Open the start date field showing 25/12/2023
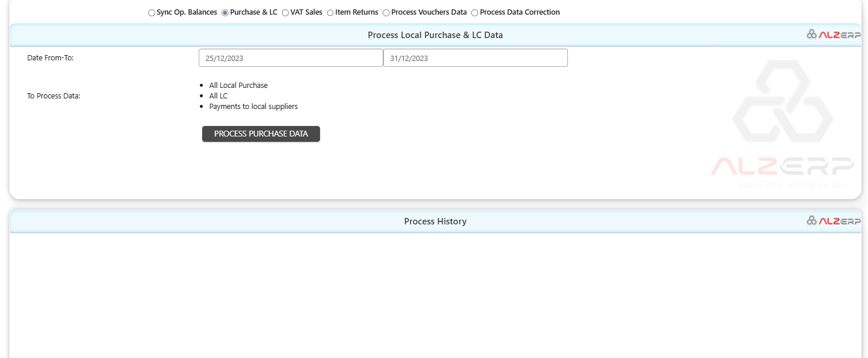 (x=291, y=57)
